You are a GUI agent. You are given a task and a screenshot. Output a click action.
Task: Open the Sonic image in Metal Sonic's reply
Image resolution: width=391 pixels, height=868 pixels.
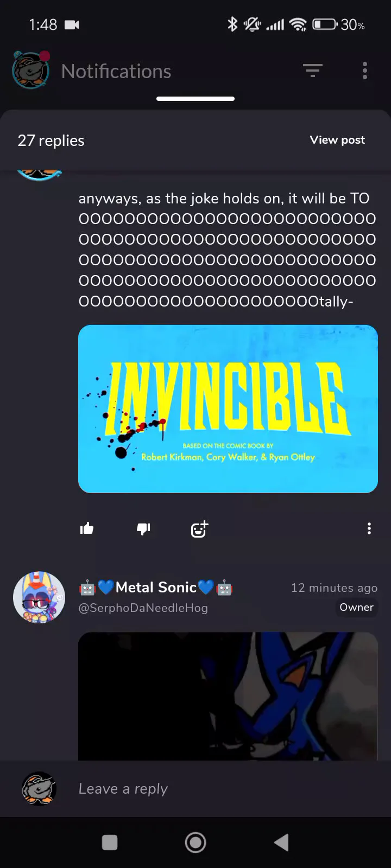(x=228, y=696)
